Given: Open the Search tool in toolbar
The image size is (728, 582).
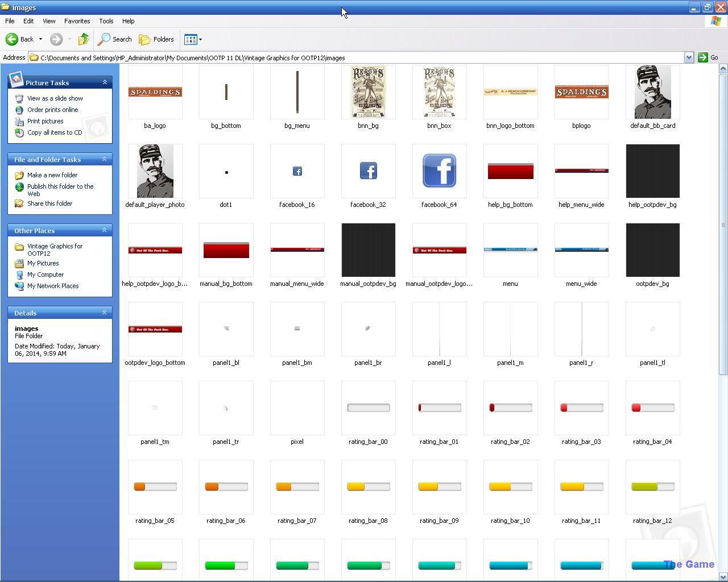Looking at the screenshot, I should 115,39.
